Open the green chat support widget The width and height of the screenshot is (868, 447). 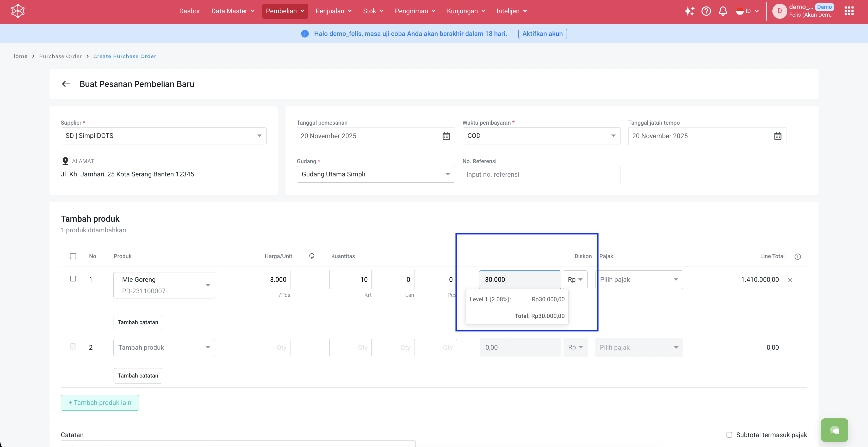tap(834, 430)
